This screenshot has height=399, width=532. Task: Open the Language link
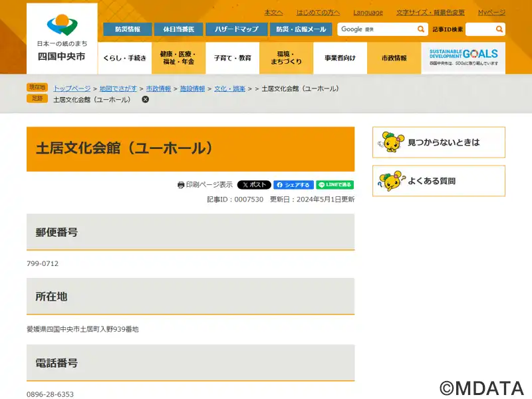click(x=368, y=13)
